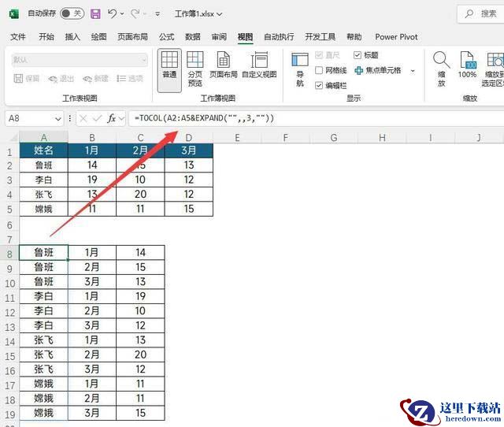Click the 100% zoom icon
Viewport: 504px width, 427px height.
(x=467, y=65)
